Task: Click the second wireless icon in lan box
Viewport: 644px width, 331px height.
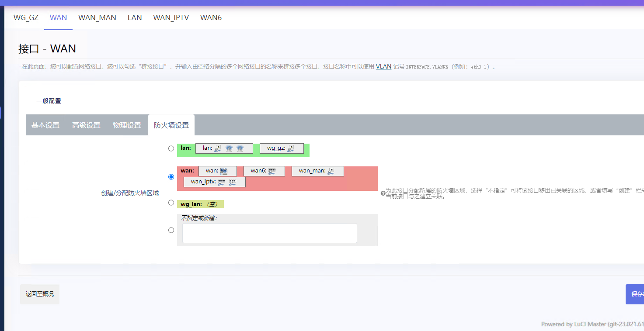Action: pos(240,148)
